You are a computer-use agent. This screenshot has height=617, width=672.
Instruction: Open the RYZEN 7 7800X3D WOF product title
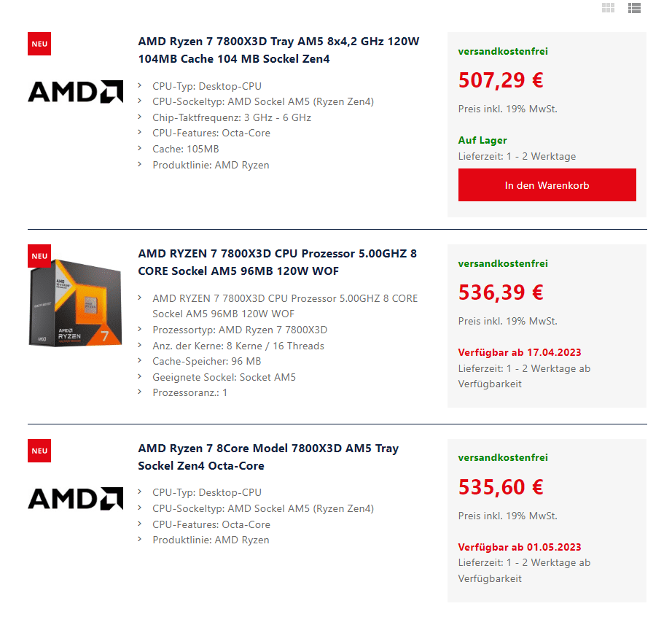(x=277, y=262)
